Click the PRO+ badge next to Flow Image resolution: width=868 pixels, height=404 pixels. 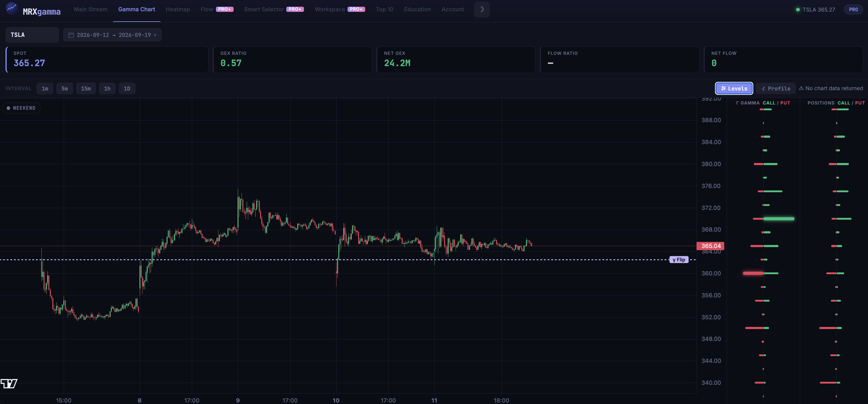point(224,9)
